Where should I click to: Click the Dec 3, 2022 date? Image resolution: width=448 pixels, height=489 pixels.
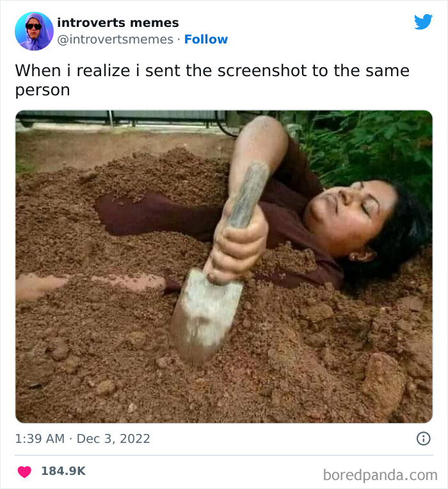[x=113, y=438]
